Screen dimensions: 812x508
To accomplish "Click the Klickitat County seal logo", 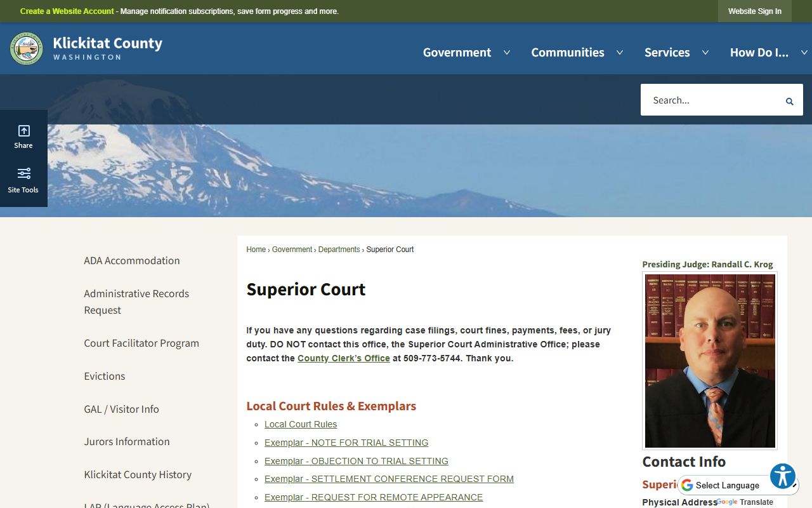I will (x=27, y=48).
